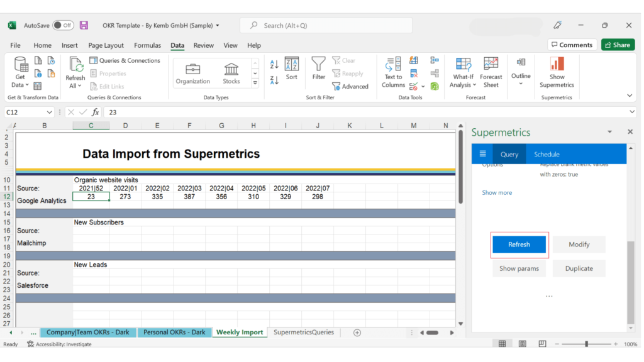
Task: Click the Modify button
Action: click(579, 244)
